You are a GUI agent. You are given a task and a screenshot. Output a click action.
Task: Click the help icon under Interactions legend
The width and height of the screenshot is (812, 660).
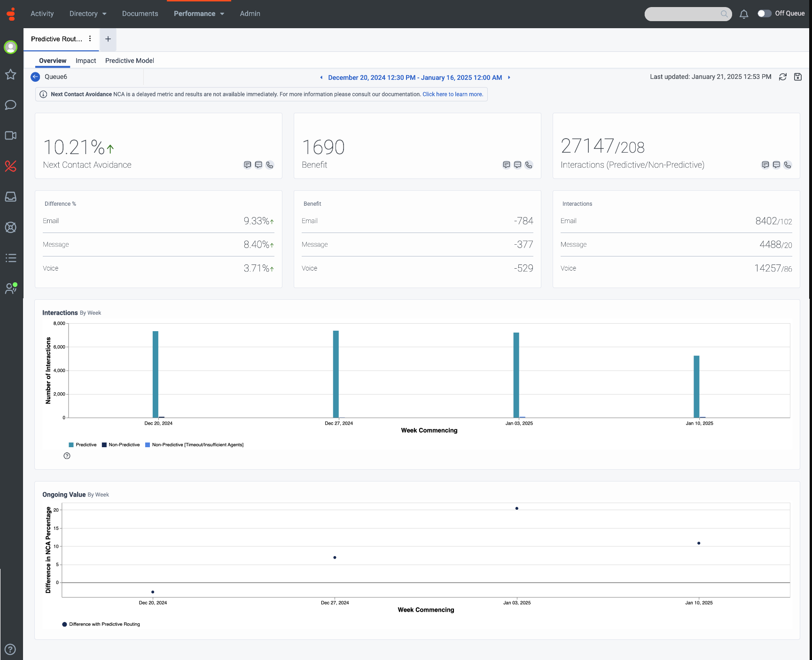(x=67, y=456)
